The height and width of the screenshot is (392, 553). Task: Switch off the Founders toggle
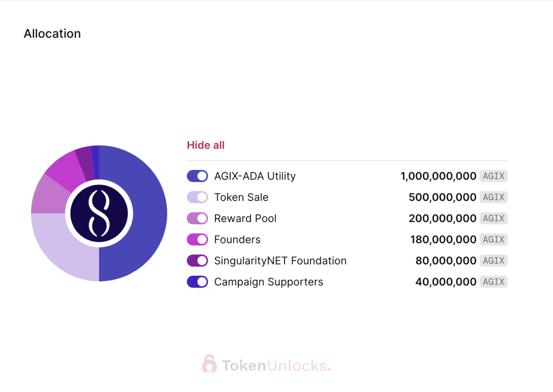(x=197, y=239)
